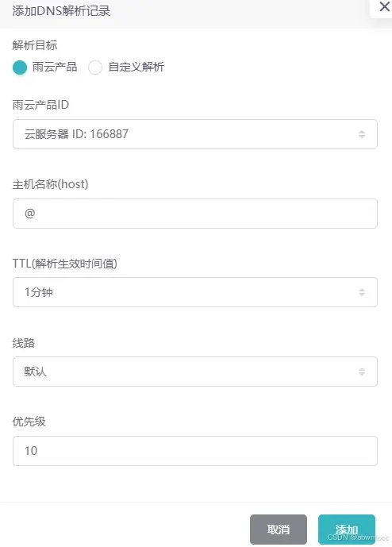The image size is (392, 547).
Task: Select the 自定义解析 radio button
Action: pos(95,67)
